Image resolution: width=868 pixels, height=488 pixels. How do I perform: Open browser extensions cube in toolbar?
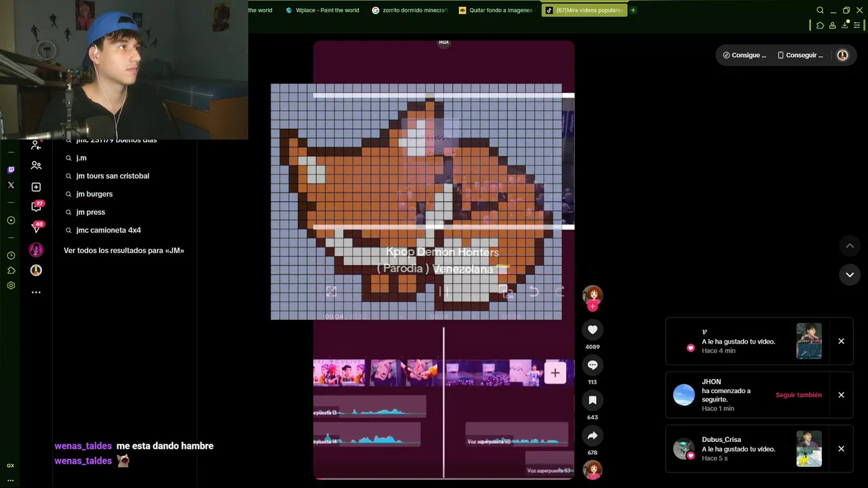coord(820,26)
